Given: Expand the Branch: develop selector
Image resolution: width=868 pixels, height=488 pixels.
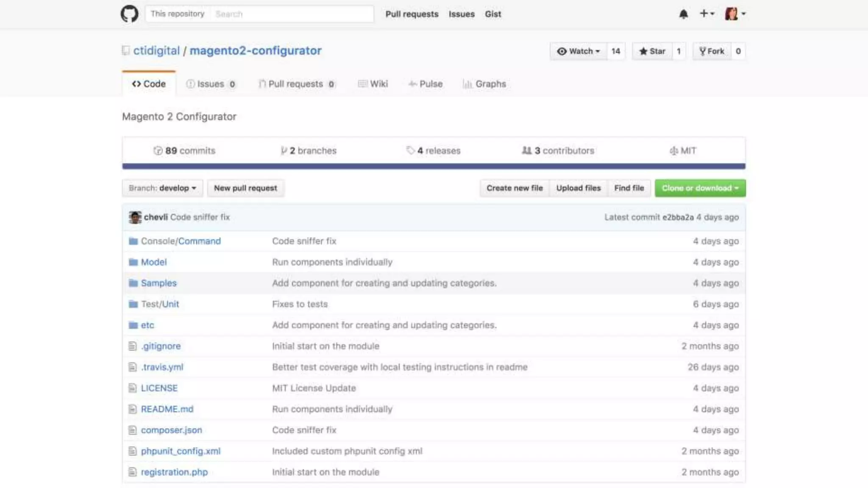Looking at the screenshot, I should [x=162, y=188].
